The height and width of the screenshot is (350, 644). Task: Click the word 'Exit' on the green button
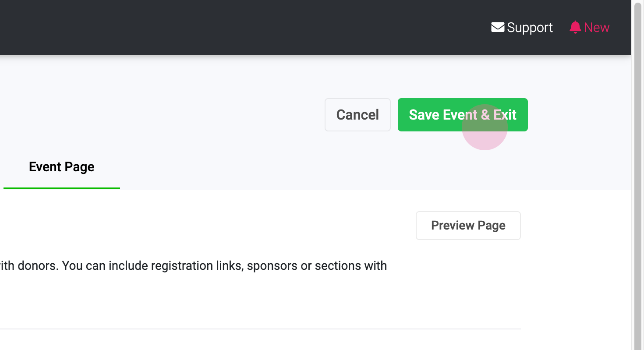(505, 115)
